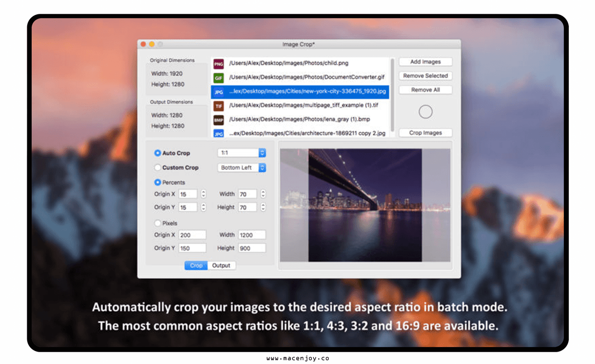The image size is (595, 364).
Task: Open the Bottom Left position dropdown
Action: [x=242, y=167]
